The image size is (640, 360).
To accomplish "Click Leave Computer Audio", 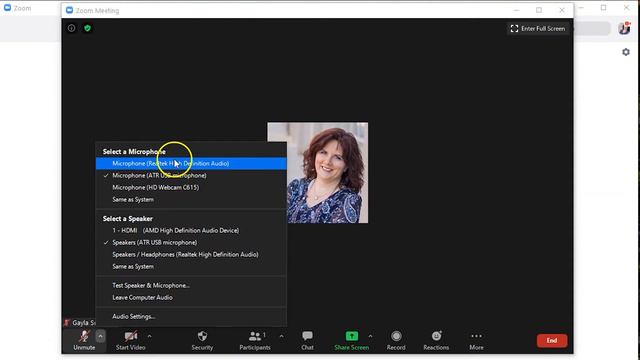I will (x=191, y=298).
